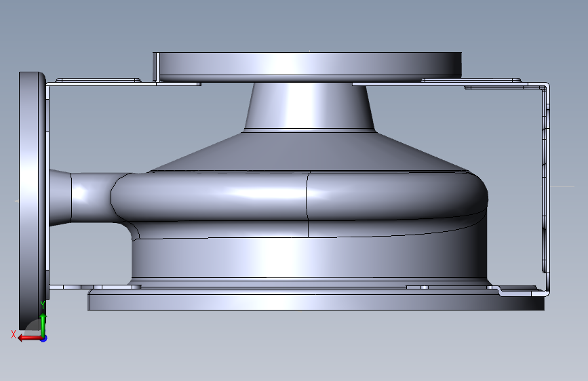Select the cylindrical lower housing above the base

coord(309,259)
